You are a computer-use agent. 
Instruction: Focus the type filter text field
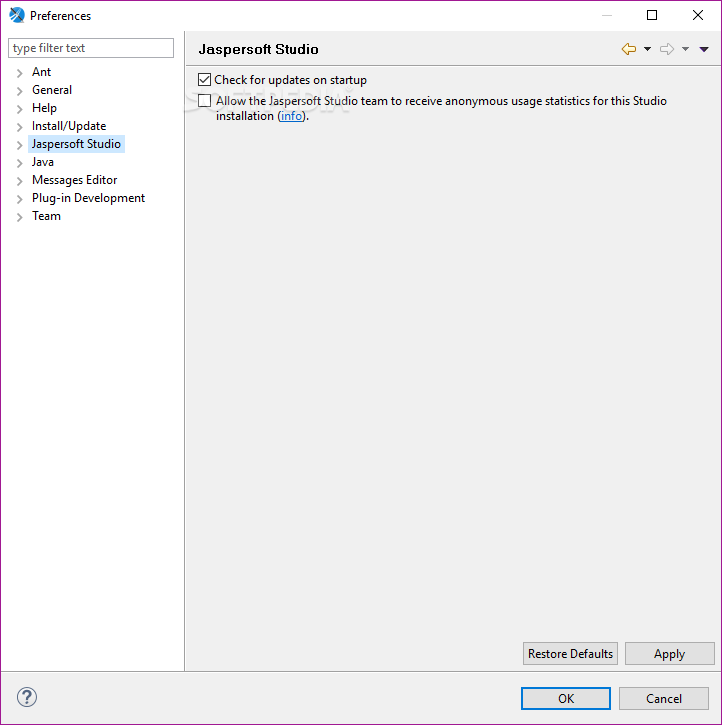click(91, 48)
